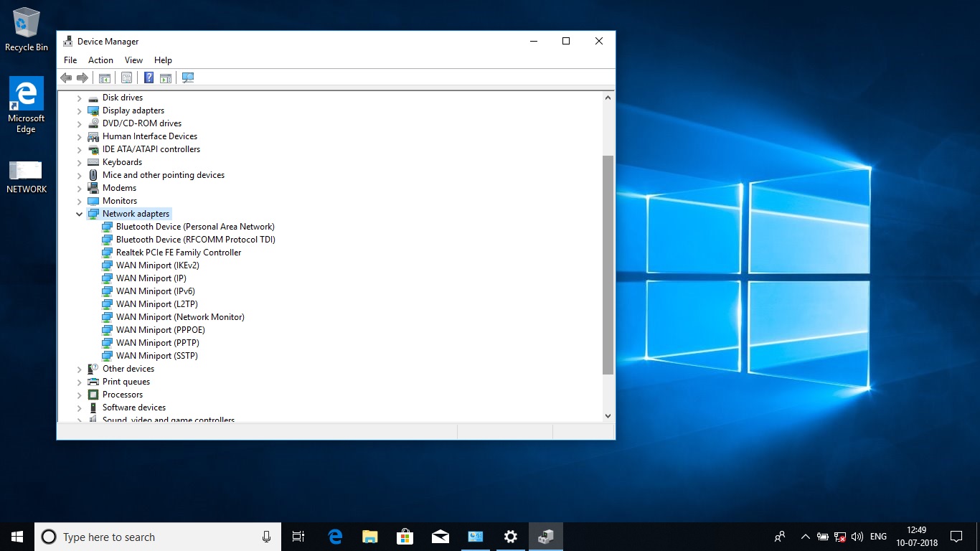
Task: Click Show/Hide Console Tree toolbar icon
Action: coord(105,77)
